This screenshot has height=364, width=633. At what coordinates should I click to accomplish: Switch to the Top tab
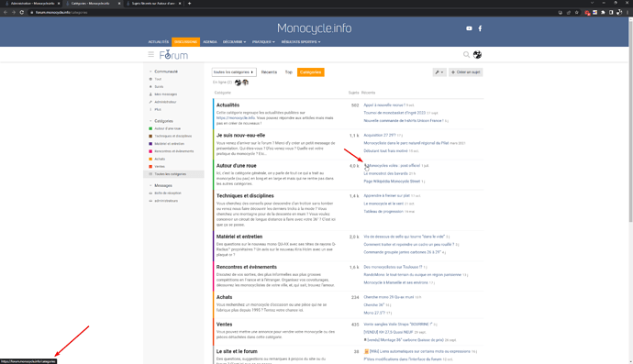pos(289,72)
